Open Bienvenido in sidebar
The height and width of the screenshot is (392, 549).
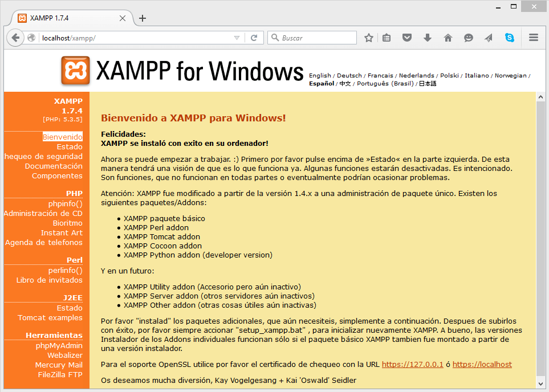click(63, 137)
